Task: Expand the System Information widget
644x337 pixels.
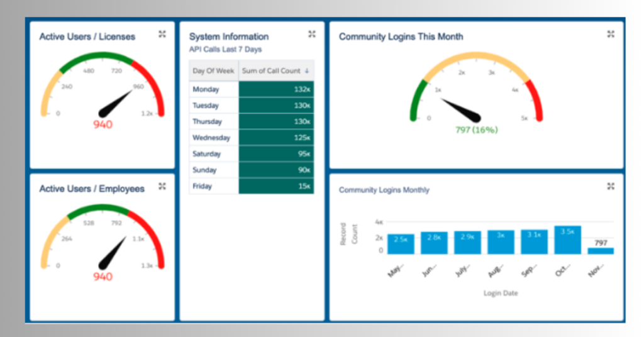Action: point(312,34)
